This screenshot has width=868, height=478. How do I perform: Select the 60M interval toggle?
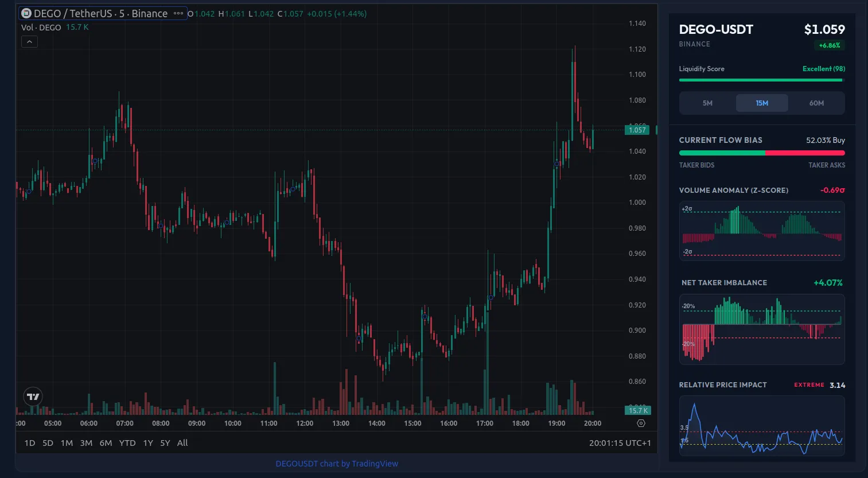coord(816,103)
